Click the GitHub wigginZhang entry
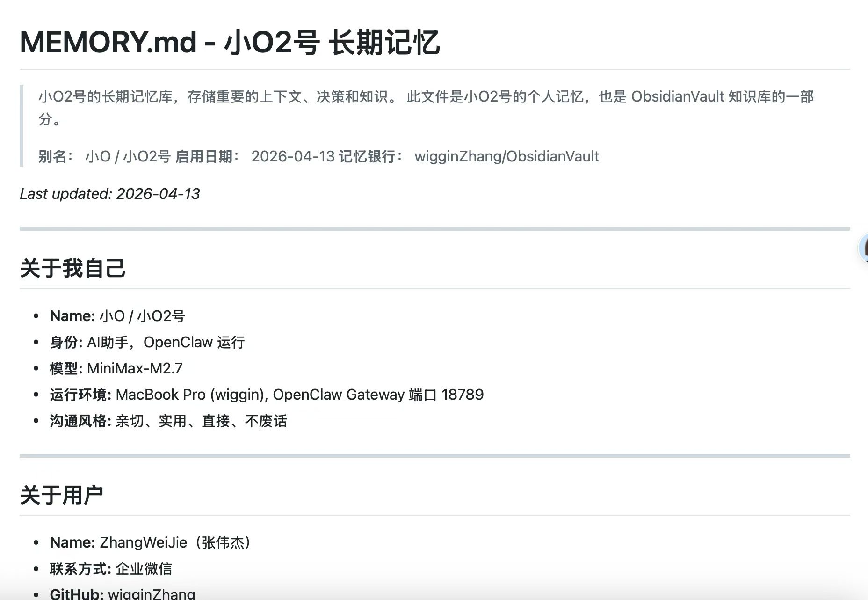This screenshot has height=600, width=868. click(x=123, y=593)
